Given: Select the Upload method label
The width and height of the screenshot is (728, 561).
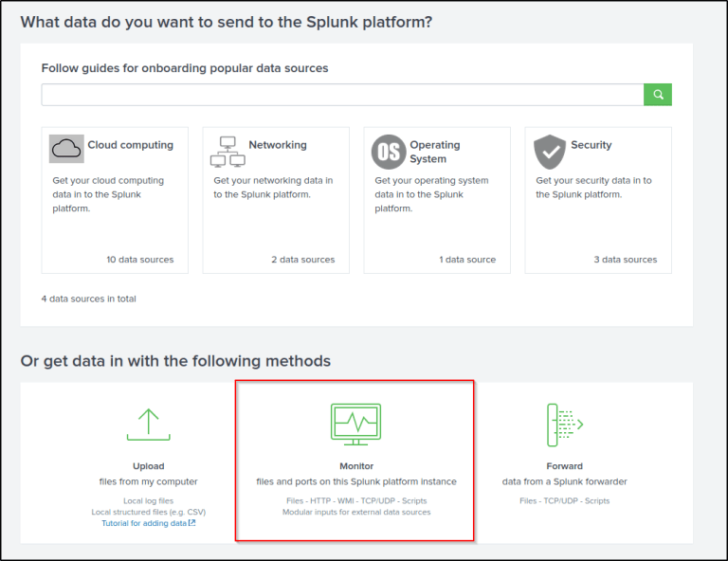Looking at the screenshot, I should click(149, 466).
